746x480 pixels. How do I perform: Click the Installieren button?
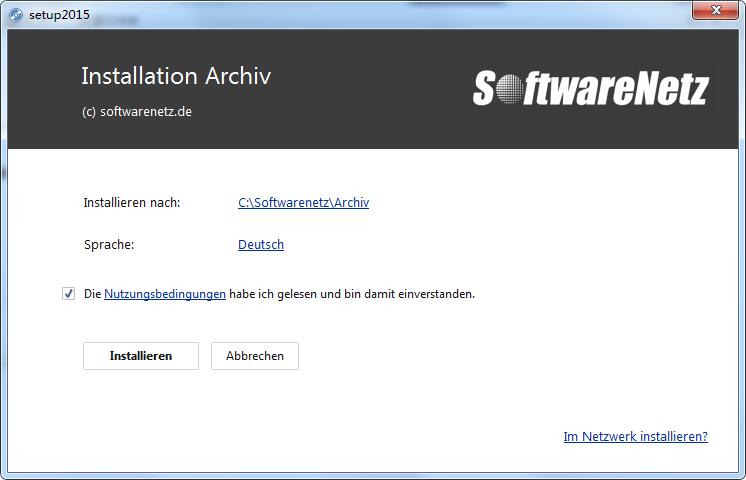[141, 356]
